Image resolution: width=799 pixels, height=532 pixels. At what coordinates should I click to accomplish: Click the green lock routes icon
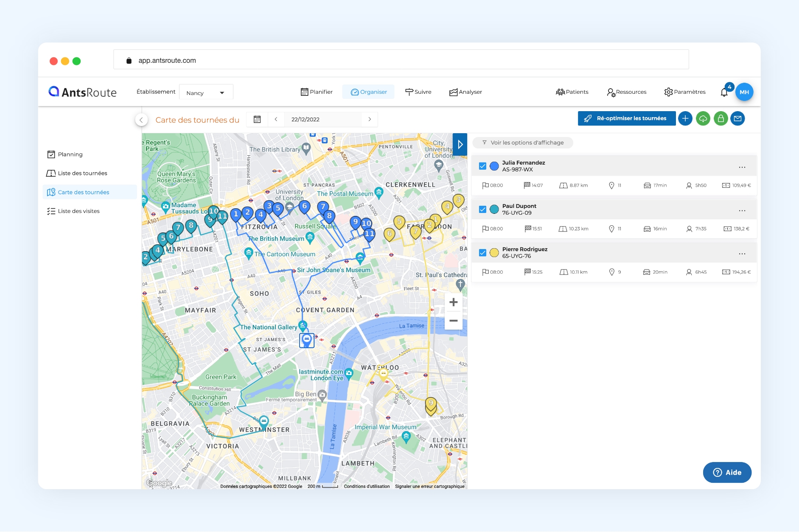[x=721, y=118]
